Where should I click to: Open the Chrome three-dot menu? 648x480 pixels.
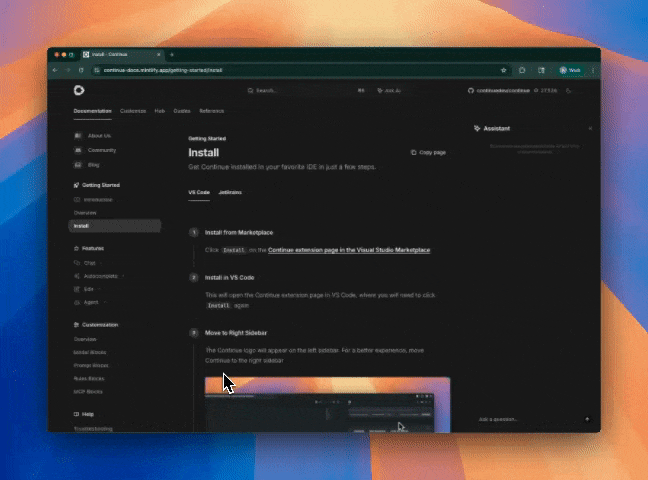pyautogui.click(x=593, y=70)
